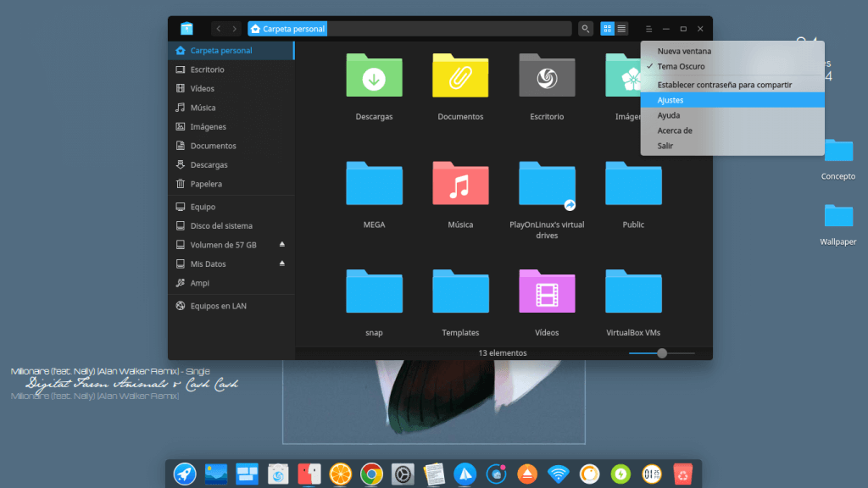Eject the Volumen de 57 GB drive
868x488 pixels.
(x=282, y=245)
